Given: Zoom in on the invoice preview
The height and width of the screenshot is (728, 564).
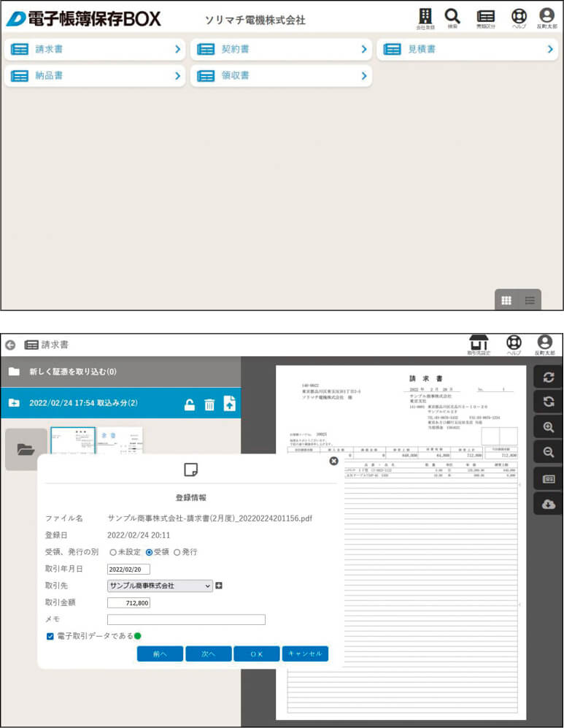Looking at the screenshot, I should (549, 427).
